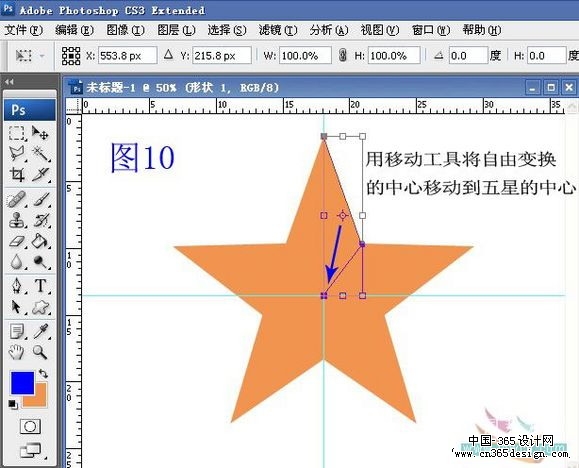The height and width of the screenshot is (468, 579).
Task: Open the 滤镜(T) menu
Action: pyautogui.click(x=278, y=30)
